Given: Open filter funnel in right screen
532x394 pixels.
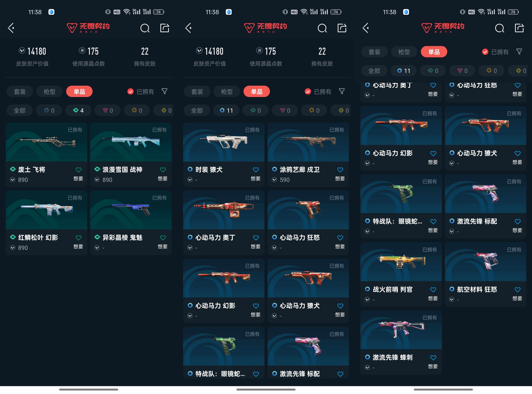Looking at the screenshot, I should coord(519,52).
